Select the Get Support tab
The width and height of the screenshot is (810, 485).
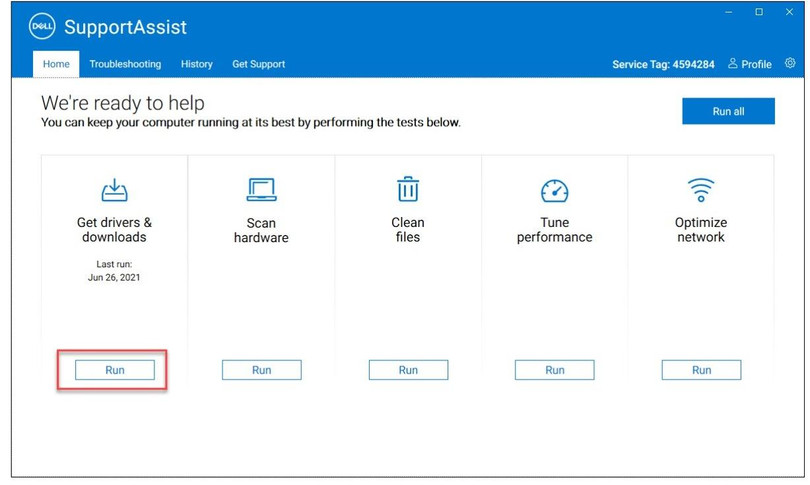tap(258, 64)
